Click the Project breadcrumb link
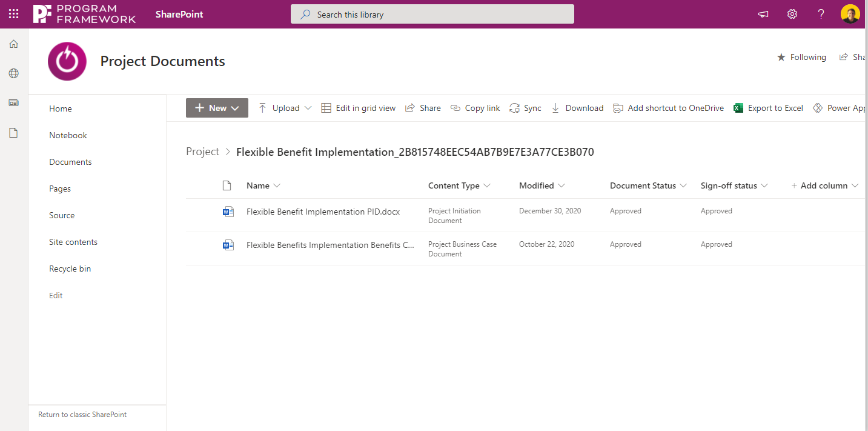This screenshot has width=868, height=431. (202, 152)
